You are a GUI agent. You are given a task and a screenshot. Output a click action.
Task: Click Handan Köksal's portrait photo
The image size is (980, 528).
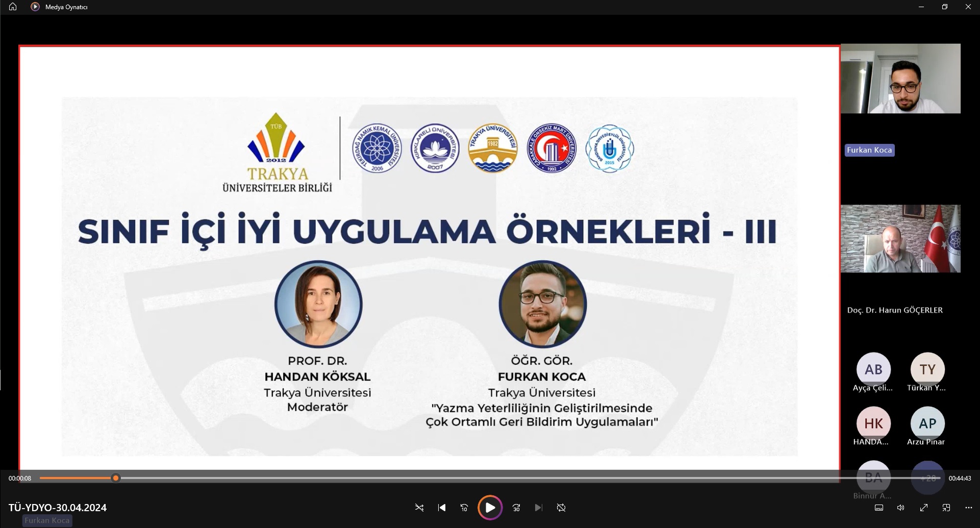pyautogui.click(x=318, y=305)
